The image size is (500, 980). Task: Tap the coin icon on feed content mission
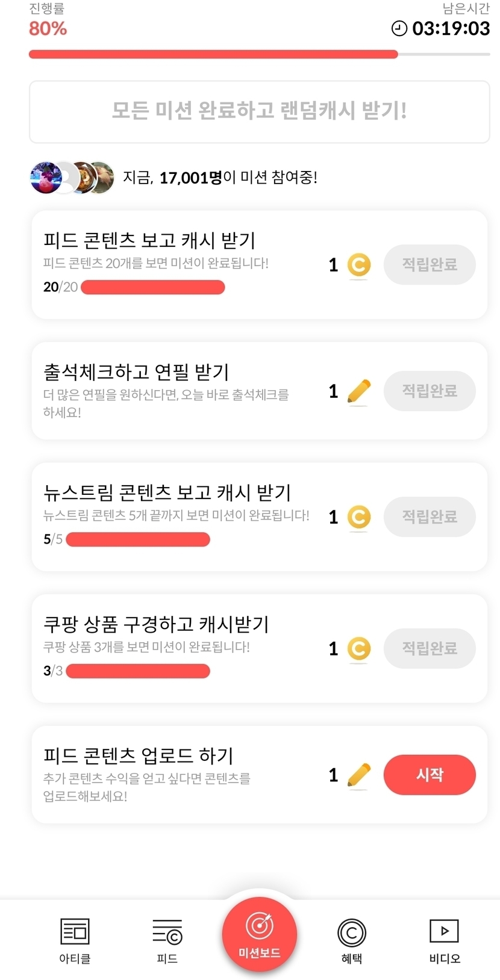tap(359, 265)
